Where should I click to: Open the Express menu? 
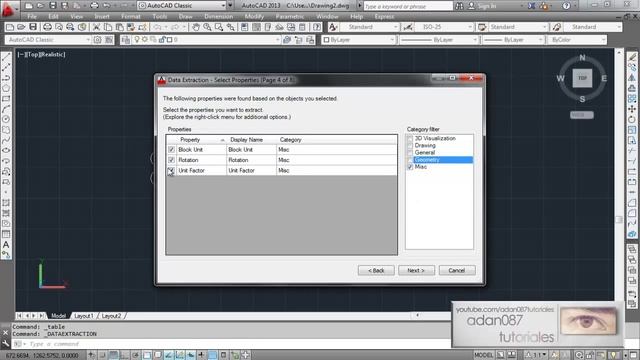tap(384, 17)
